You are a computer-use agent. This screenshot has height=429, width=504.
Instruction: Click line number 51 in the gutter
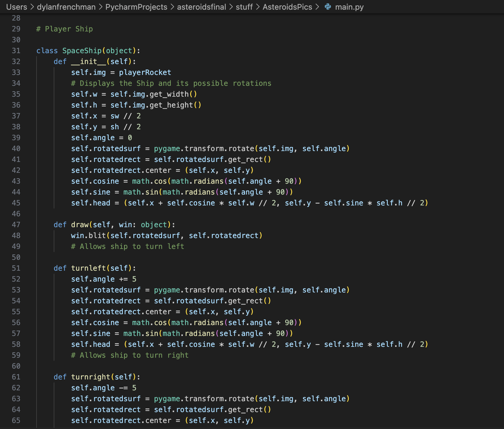tap(16, 268)
